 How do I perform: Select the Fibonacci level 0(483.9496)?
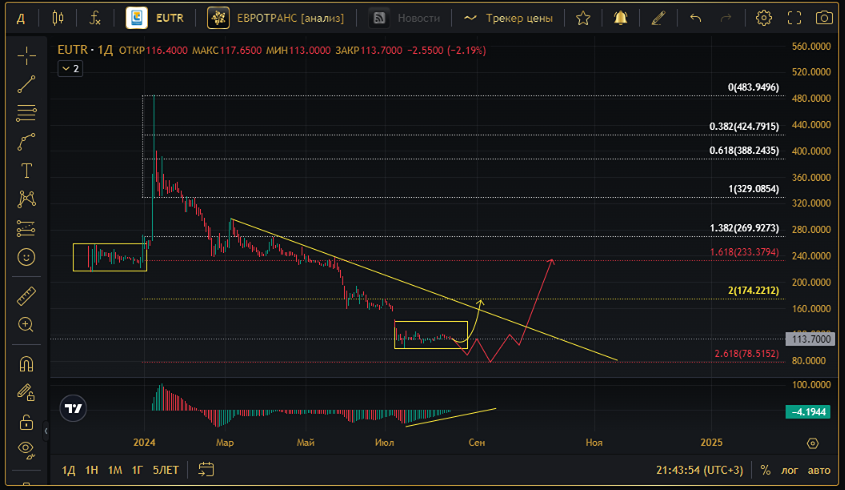[x=753, y=87]
